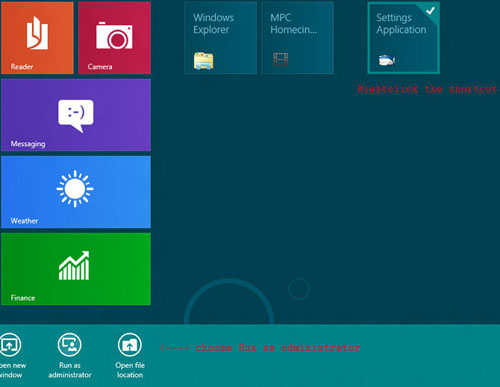Viewport: 500px width, 387px height.
Task: Click the Camera tile label text
Action: (100, 67)
